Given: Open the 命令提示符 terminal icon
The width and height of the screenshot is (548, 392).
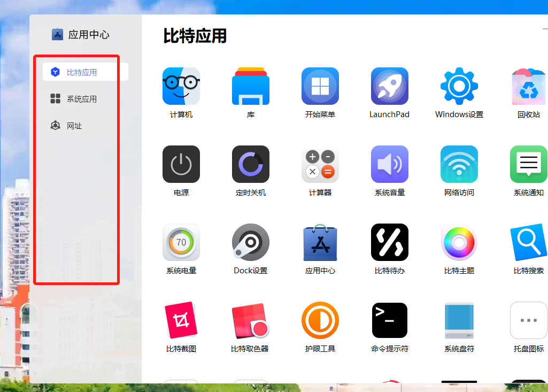Looking at the screenshot, I should (390, 320).
